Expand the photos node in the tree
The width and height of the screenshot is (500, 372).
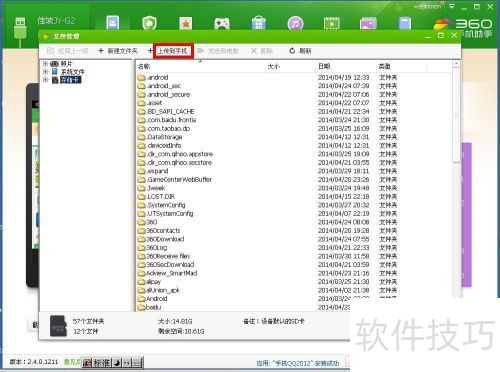(x=45, y=63)
